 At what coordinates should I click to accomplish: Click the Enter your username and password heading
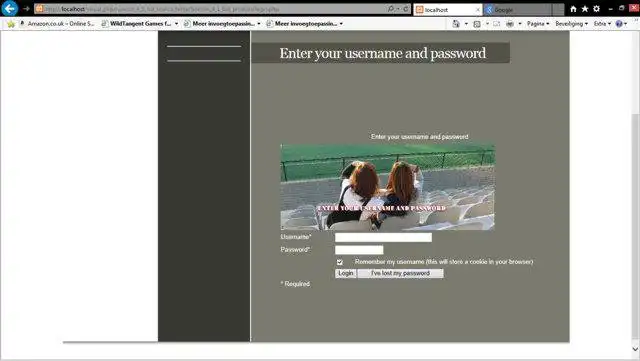[x=382, y=53]
